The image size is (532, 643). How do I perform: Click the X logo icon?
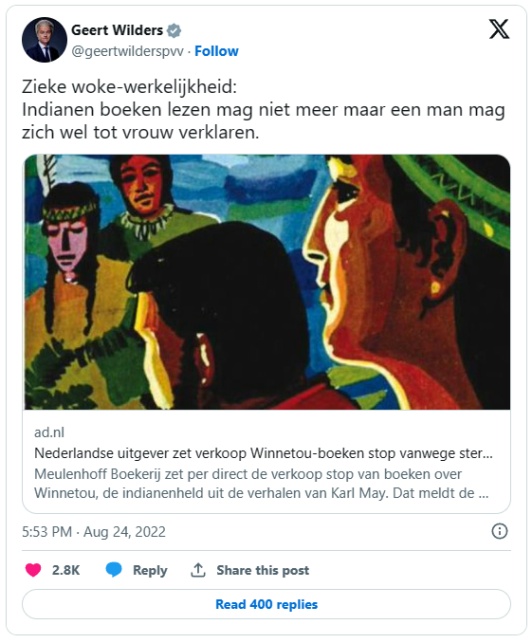[499, 29]
